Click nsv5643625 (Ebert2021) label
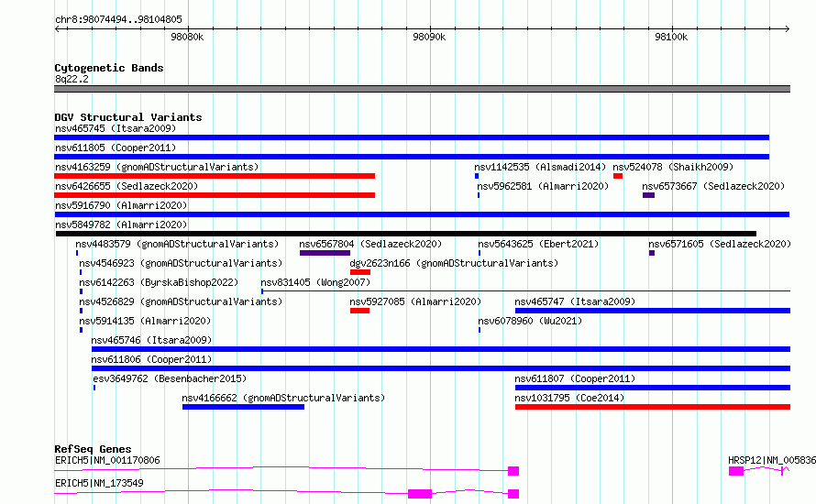This screenshot has width=816, height=504. point(538,244)
